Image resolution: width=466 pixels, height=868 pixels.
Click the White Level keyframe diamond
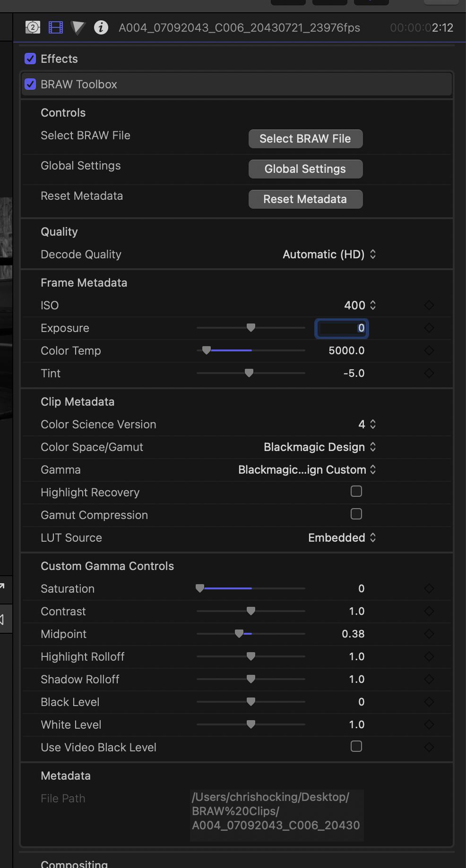click(429, 724)
